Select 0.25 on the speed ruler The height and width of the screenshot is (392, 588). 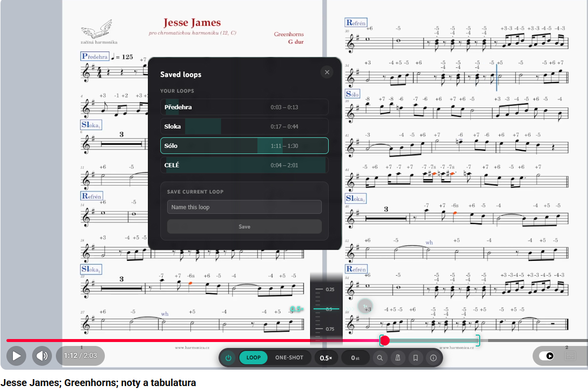(330, 290)
